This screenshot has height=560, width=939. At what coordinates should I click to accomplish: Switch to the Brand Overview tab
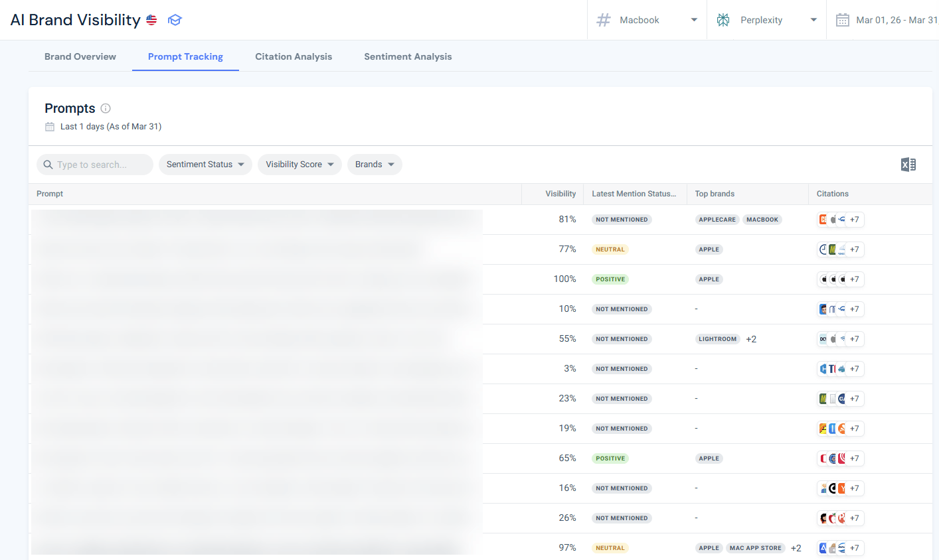coord(80,56)
